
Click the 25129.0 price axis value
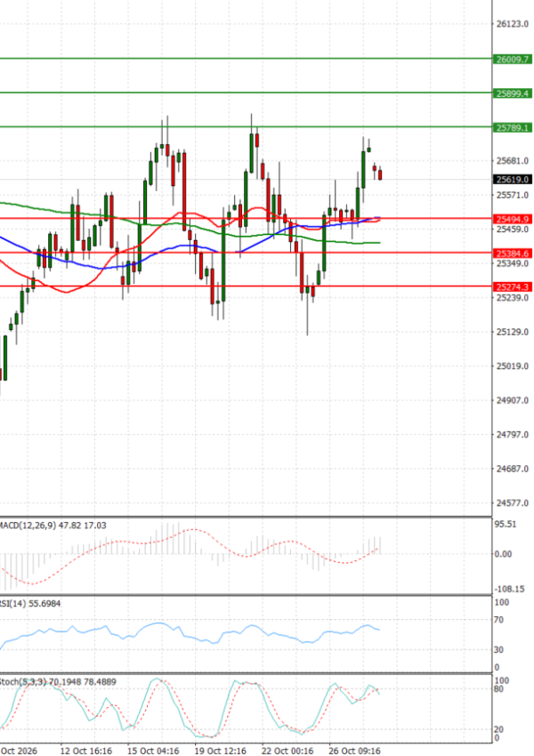pos(513,333)
